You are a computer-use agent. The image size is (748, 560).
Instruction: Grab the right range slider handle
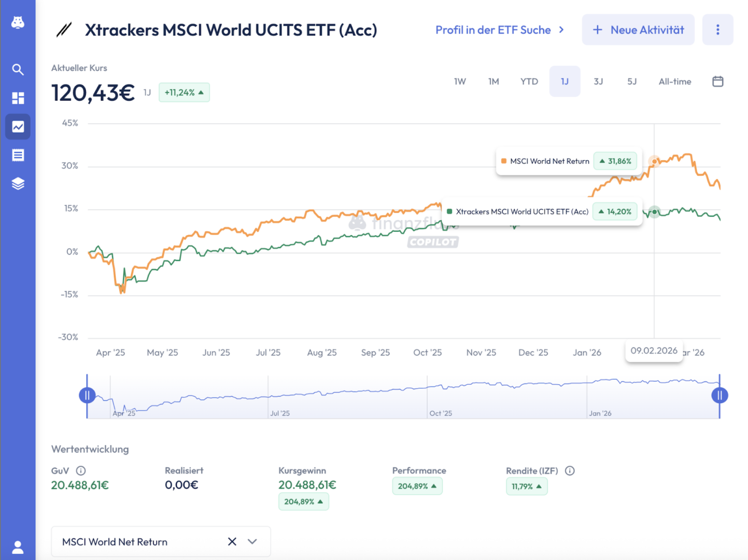(x=719, y=396)
